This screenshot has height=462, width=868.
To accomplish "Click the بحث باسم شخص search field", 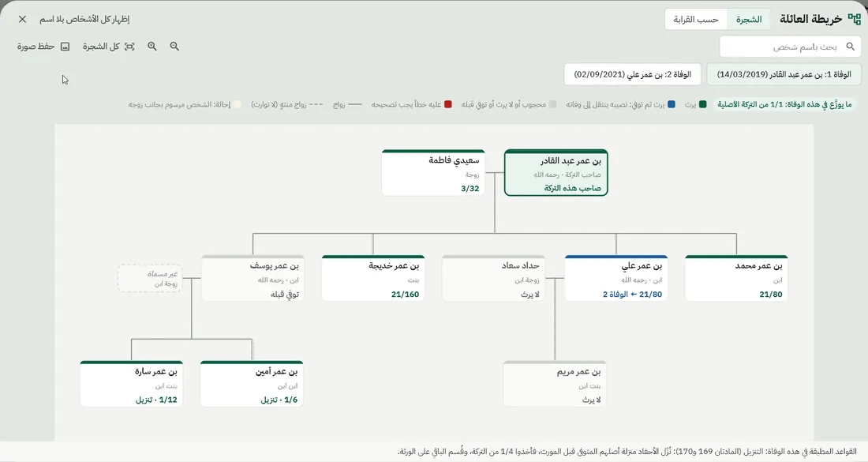I will click(790, 47).
